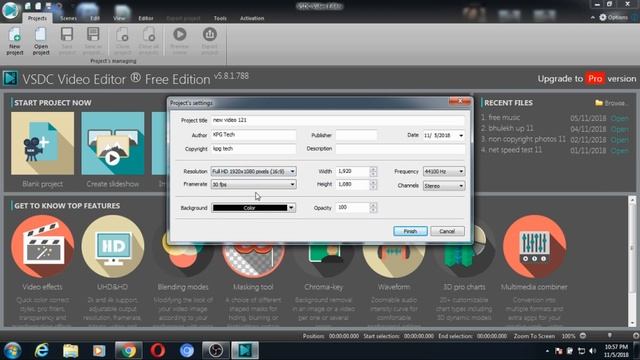This screenshot has height=360, width=640.
Task: Open the Channels dropdown
Action: coord(444,186)
